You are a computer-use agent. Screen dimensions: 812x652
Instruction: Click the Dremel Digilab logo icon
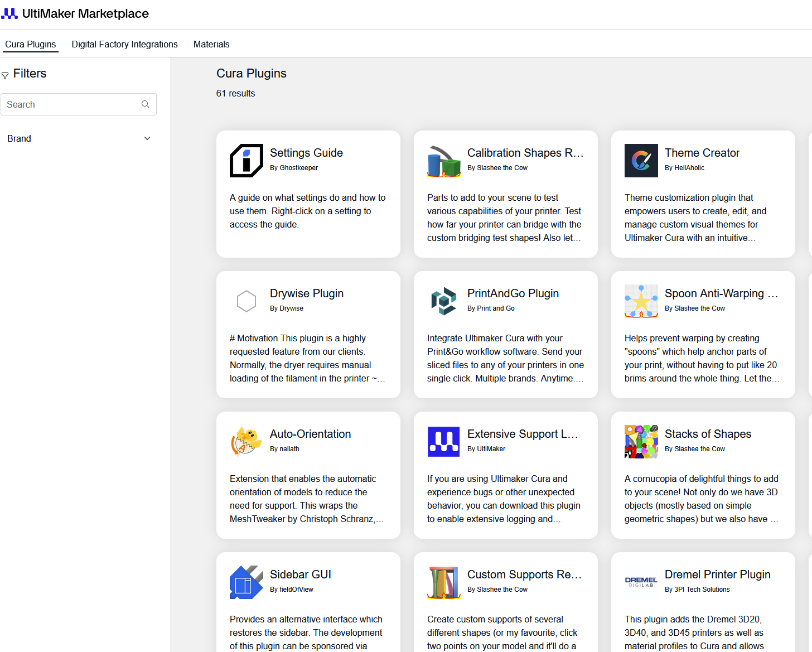tap(641, 582)
